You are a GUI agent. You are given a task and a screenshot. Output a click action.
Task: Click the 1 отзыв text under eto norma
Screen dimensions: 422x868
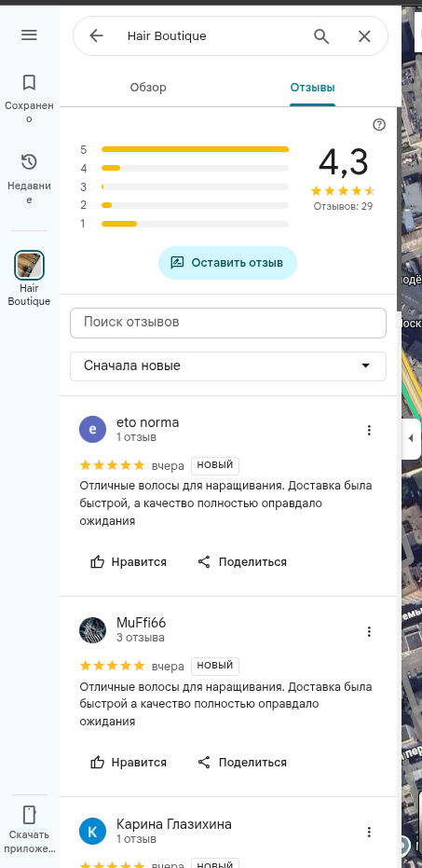136,437
